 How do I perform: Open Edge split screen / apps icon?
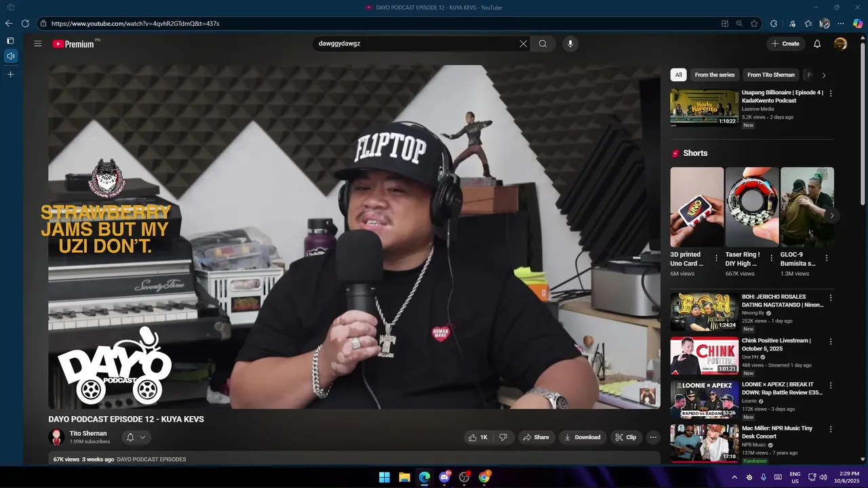tap(725, 23)
